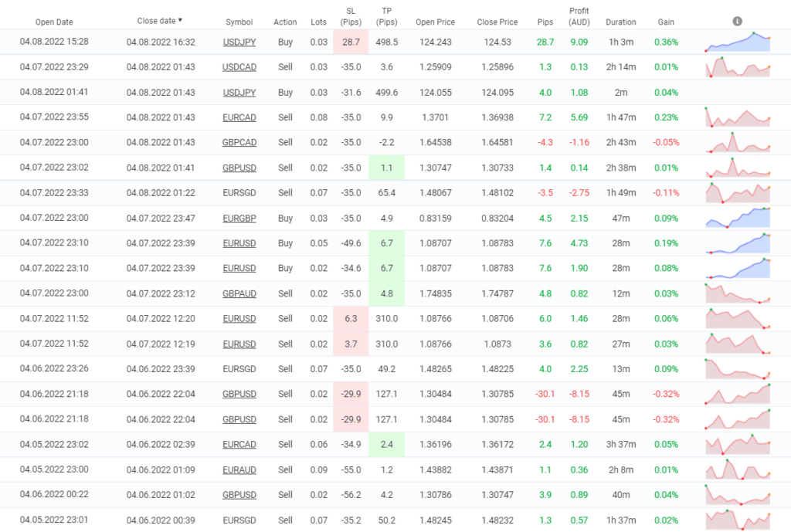Click the sparkline chart in the GBPAUD row
Viewport: 791px width, 532px height.
[737, 293]
